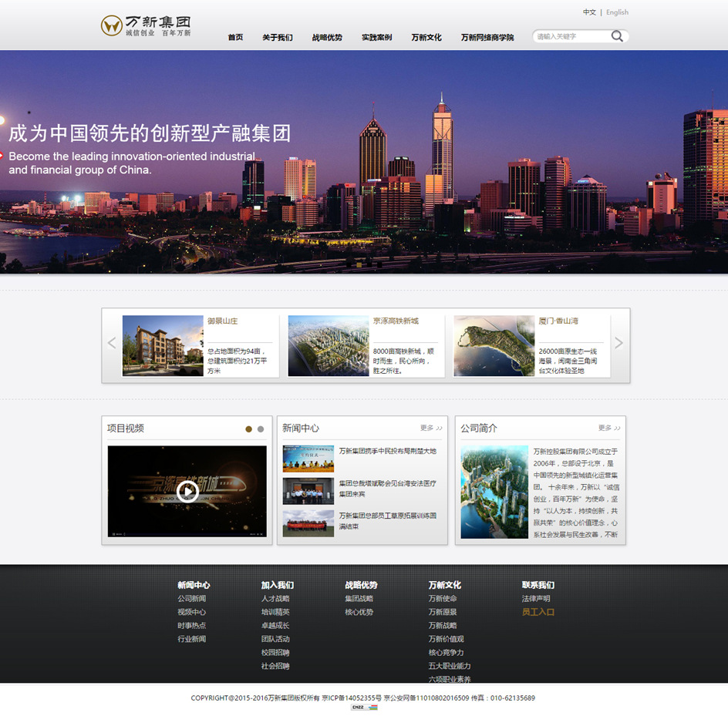The width and height of the screenshot is (728, 716).
Task: Switch the site language to English
Action: (617, 12)
